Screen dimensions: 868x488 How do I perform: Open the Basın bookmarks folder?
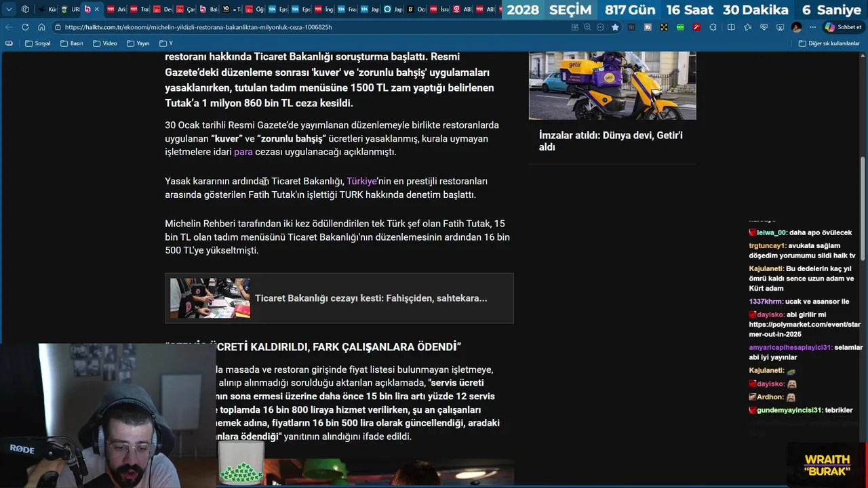coord(72,43)
